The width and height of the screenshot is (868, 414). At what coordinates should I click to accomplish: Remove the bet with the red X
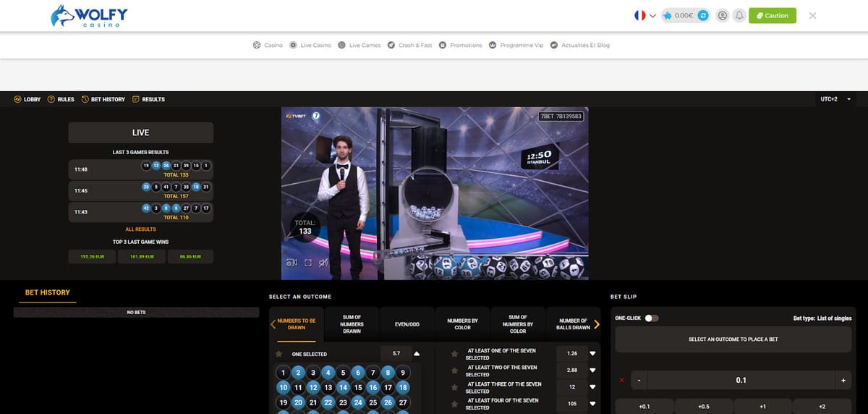(622, 381)
